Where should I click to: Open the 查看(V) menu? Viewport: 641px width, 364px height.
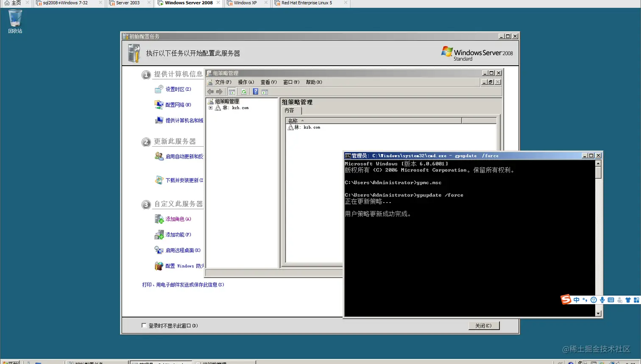pyautogui.click(x=268, y=82)
